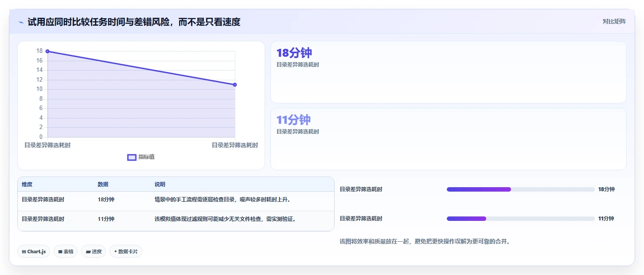
Task: Click the 表格 tag chip
Action: click(x=66, y=251)
